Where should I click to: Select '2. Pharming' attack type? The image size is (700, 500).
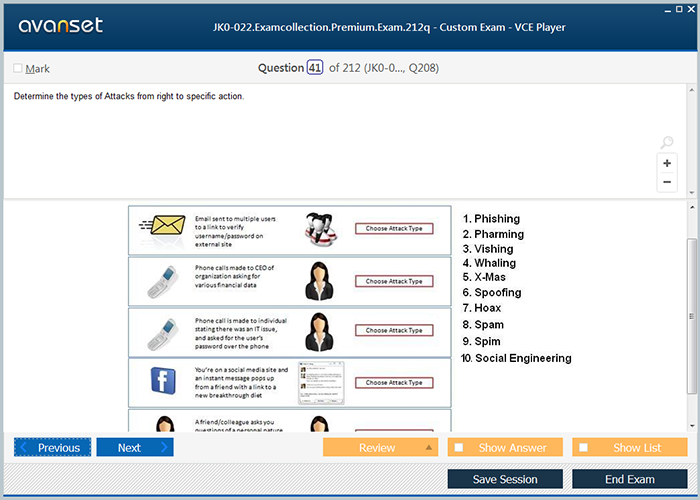tap(493, 234)
